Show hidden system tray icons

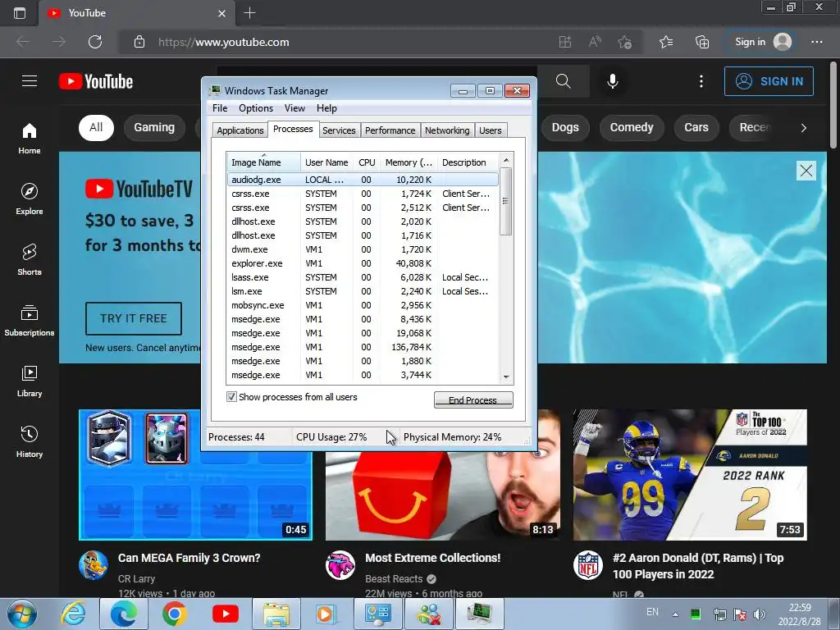pyautogui.click(x=675, y=614)
